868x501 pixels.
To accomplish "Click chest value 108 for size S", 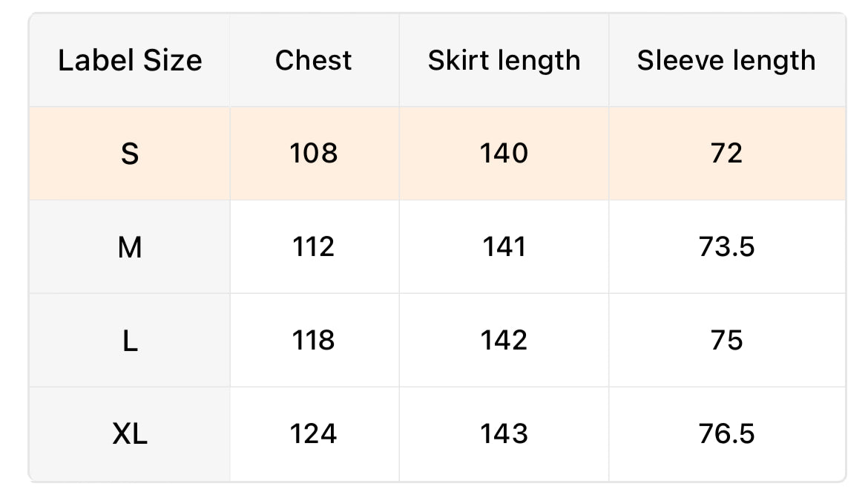I will tap(314, 154).
